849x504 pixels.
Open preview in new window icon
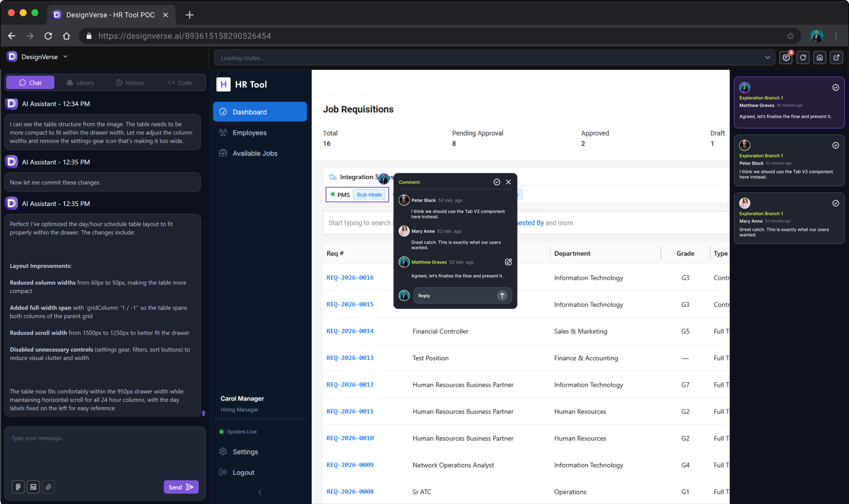[836, 57]
